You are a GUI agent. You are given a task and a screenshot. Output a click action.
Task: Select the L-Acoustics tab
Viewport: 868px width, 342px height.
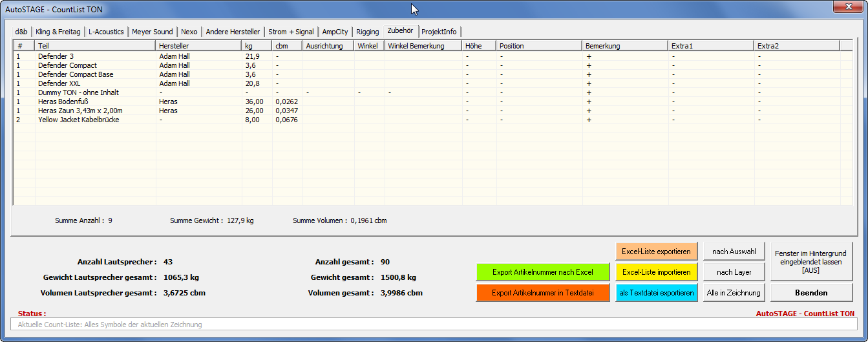coord(106,32)
